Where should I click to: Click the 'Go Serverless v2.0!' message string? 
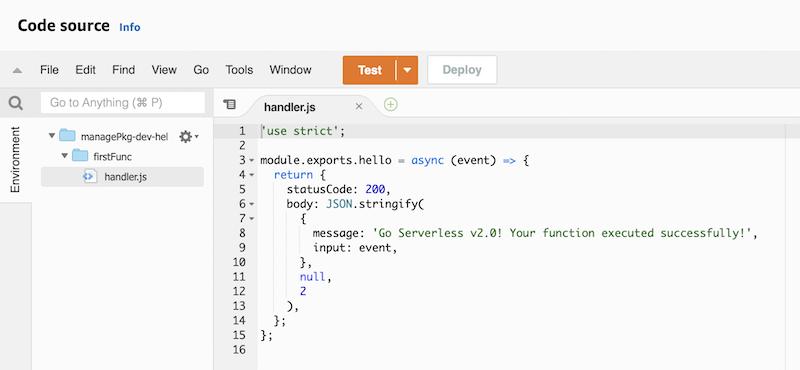(562, 233)
